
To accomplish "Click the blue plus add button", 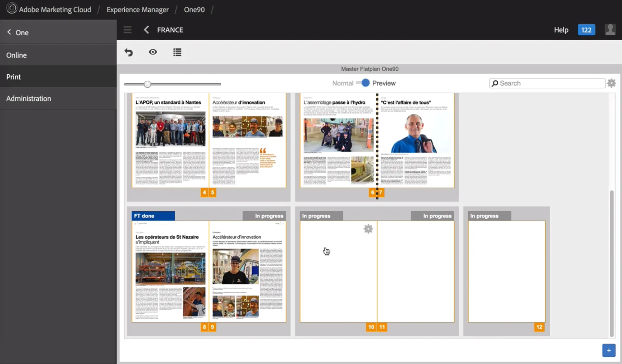I will coord(609,350).
